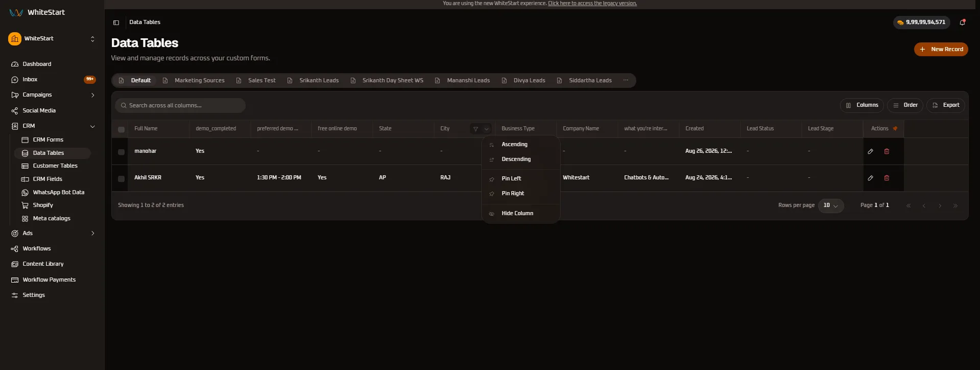Edit the Akhil SRKR record with the pencil

coord(870,178)
